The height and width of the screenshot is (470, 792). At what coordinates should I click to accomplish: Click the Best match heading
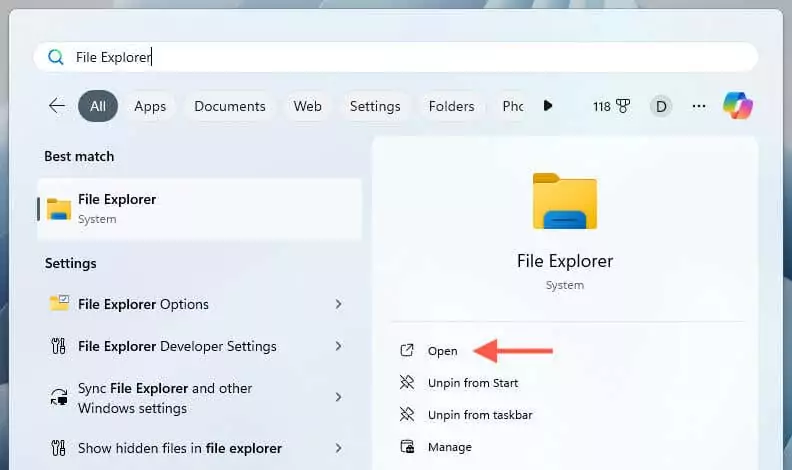(x=79, y=156)
